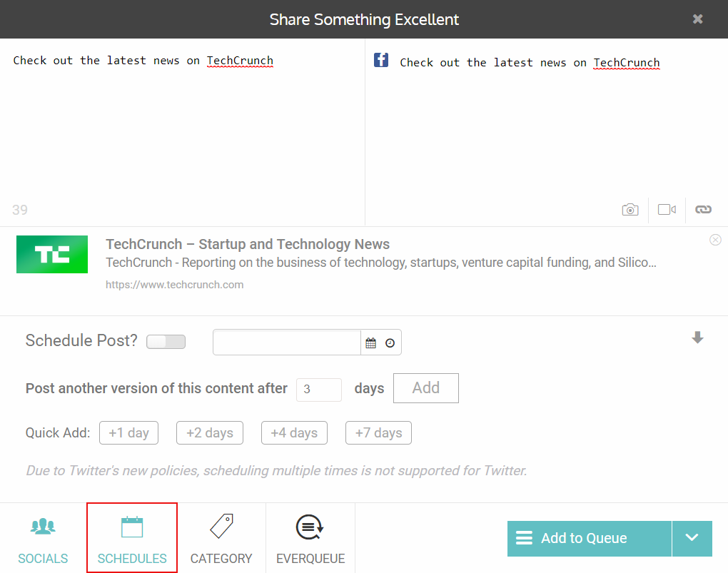This screenshot has height=573, width=728.
Task: Click the Add button
Action: coord(426,388)
